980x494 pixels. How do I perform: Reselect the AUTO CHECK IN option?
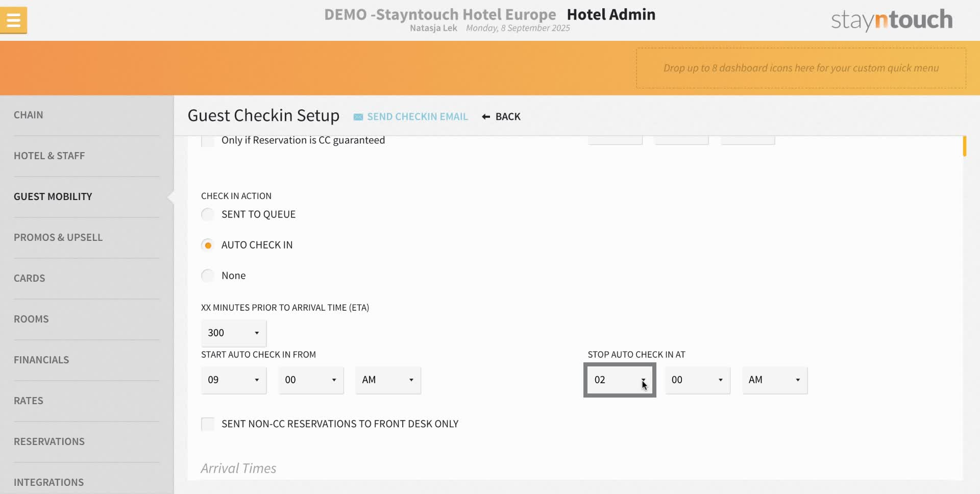click(x=207, y=245)
